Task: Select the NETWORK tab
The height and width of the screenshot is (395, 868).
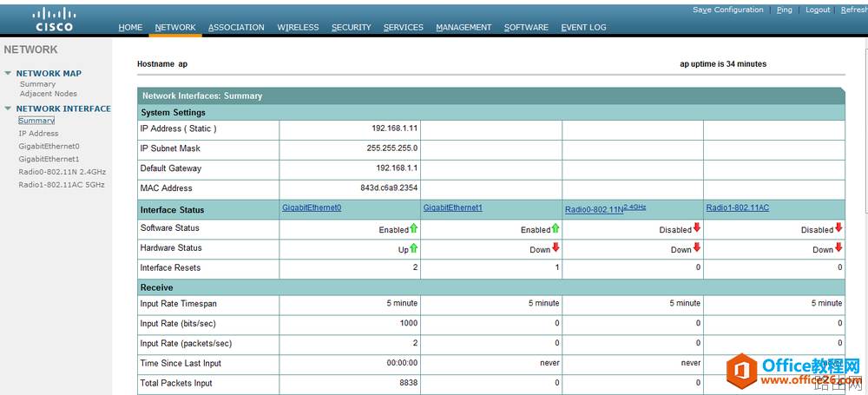Action: pyautogui.click(x=175, y=27)
